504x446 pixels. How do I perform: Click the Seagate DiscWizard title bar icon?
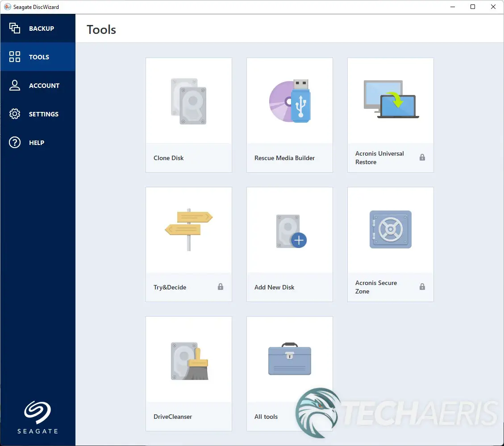click(x=8, y=7)
